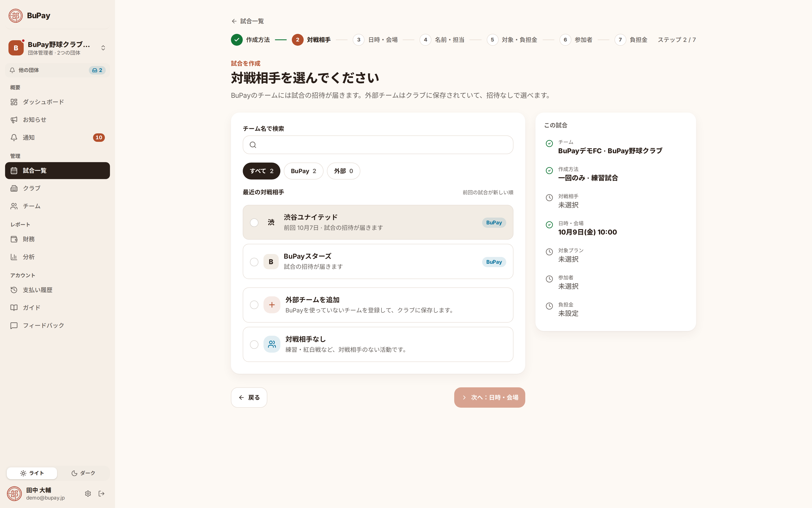Screen dimensions: 812x508
Task: Filter opponents by BuPay tab
Action: pos(303,171)
